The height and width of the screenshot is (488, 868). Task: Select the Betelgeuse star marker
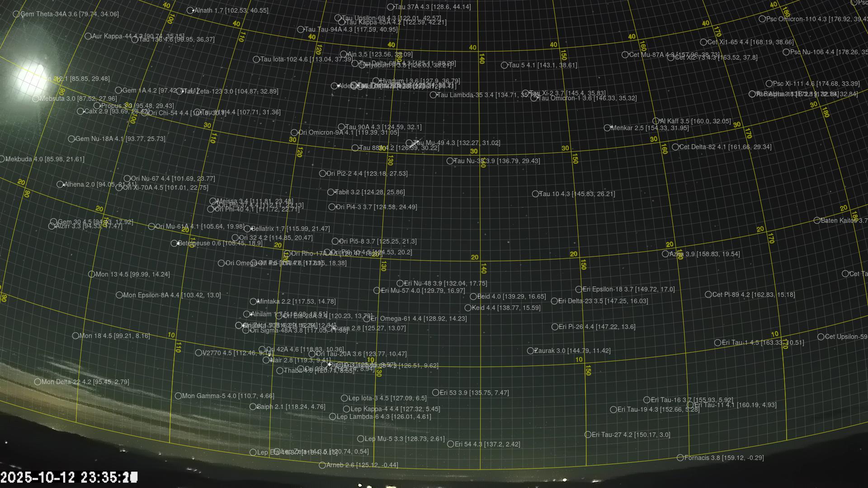(174, 244)
